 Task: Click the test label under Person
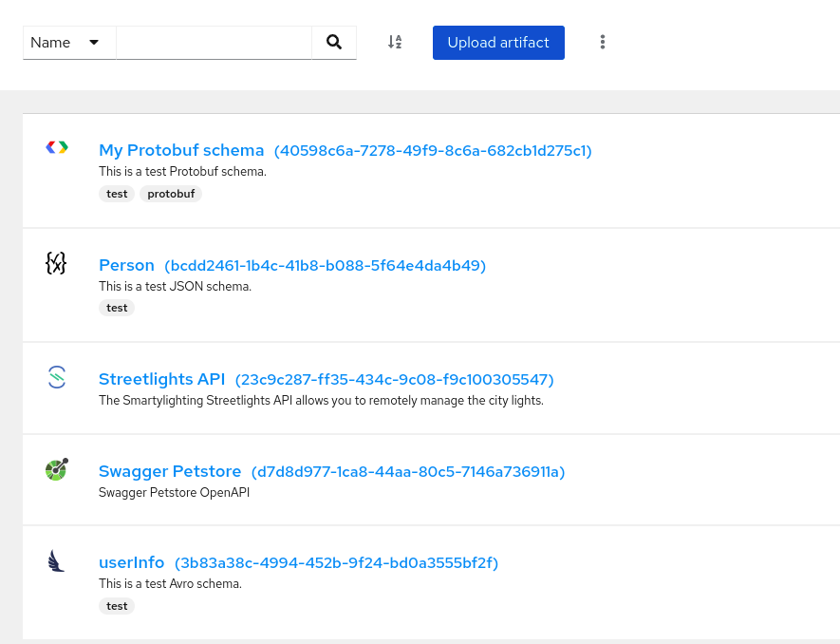117,307
